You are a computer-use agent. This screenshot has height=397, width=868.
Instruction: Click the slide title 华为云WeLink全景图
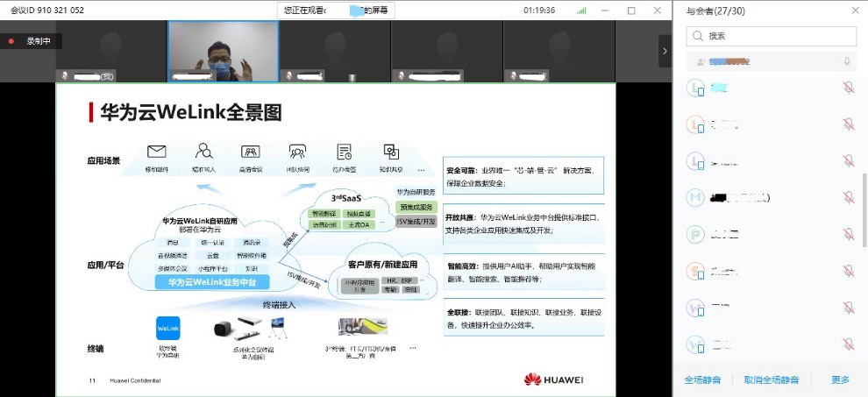click(190, 112)
